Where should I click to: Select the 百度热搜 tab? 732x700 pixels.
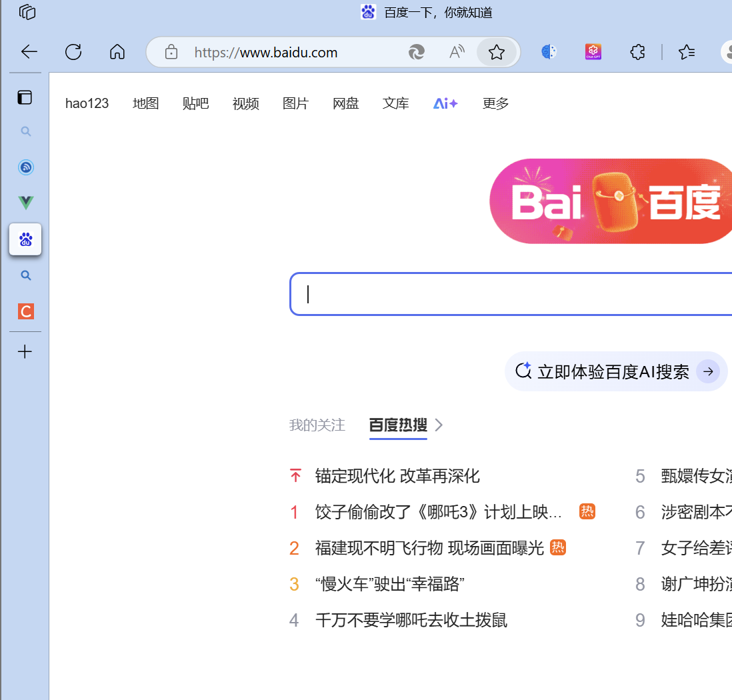click(398, 425)
